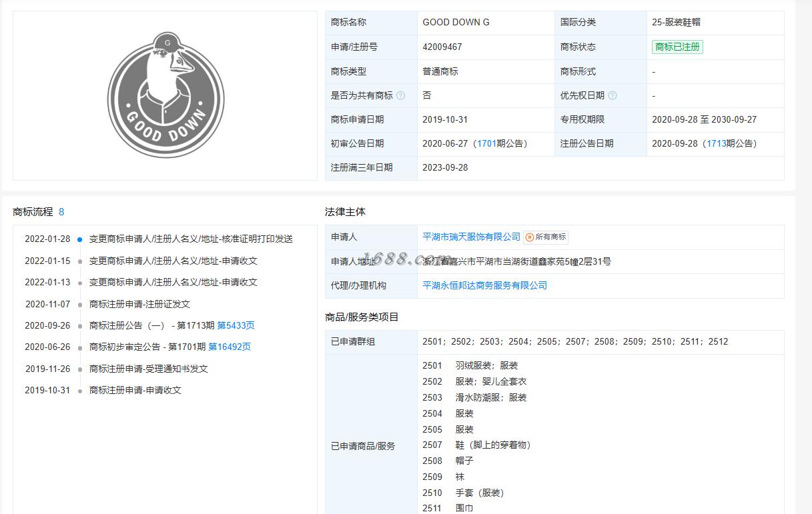
Task: Click the 商标流程 section heading
Action: point(33,212)
